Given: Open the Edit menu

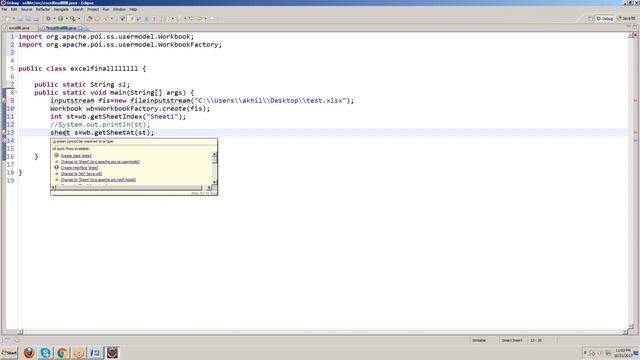Looking at the screenshot, I should pyautogui.click(x=14, y=9).
